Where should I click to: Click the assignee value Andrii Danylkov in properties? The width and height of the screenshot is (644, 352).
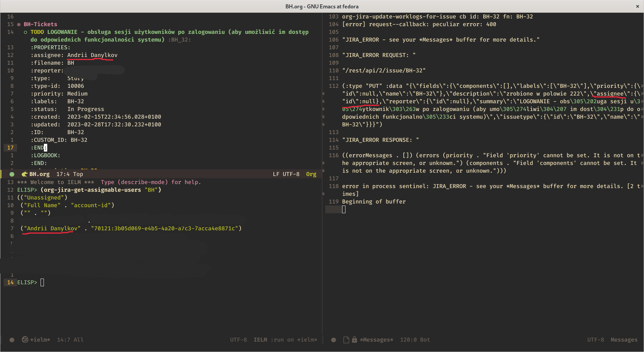point(92,55)
